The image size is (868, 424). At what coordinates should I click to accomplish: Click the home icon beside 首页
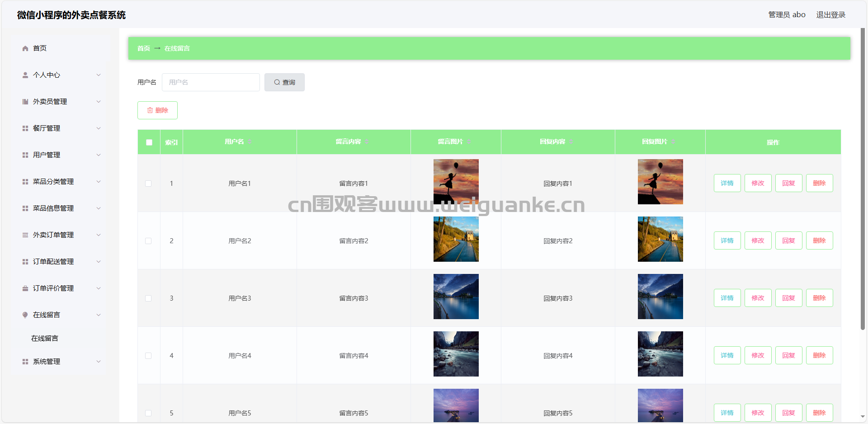pyautogui.click(x=25, y=48)
